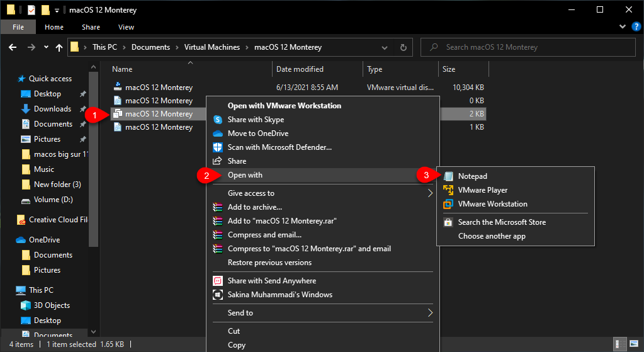Open the File tab
The height and width of the screenshot is (352, 644).
pos(18,27)
